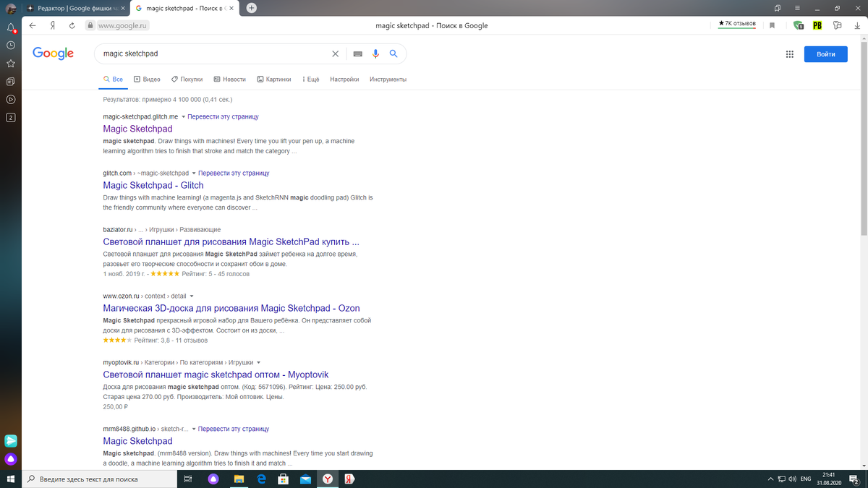Open the video play icon in sidebar

click(x=11, y=99)
